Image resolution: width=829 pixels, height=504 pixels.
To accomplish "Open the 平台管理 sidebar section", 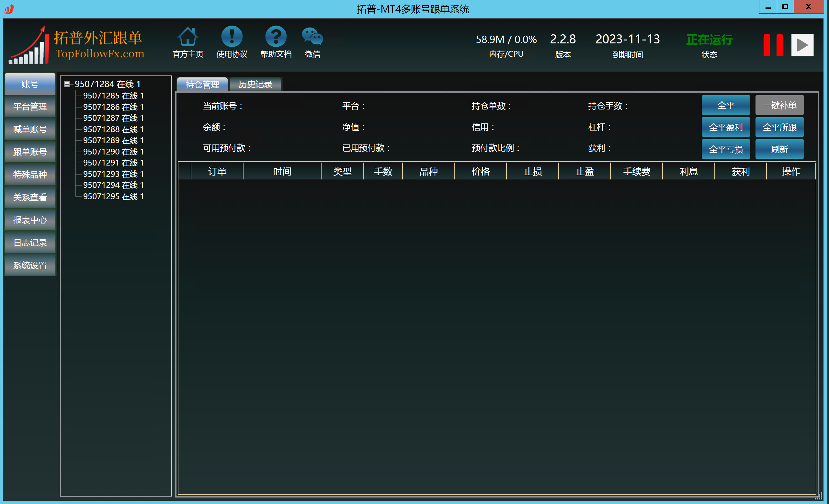I will pos(30,107).
